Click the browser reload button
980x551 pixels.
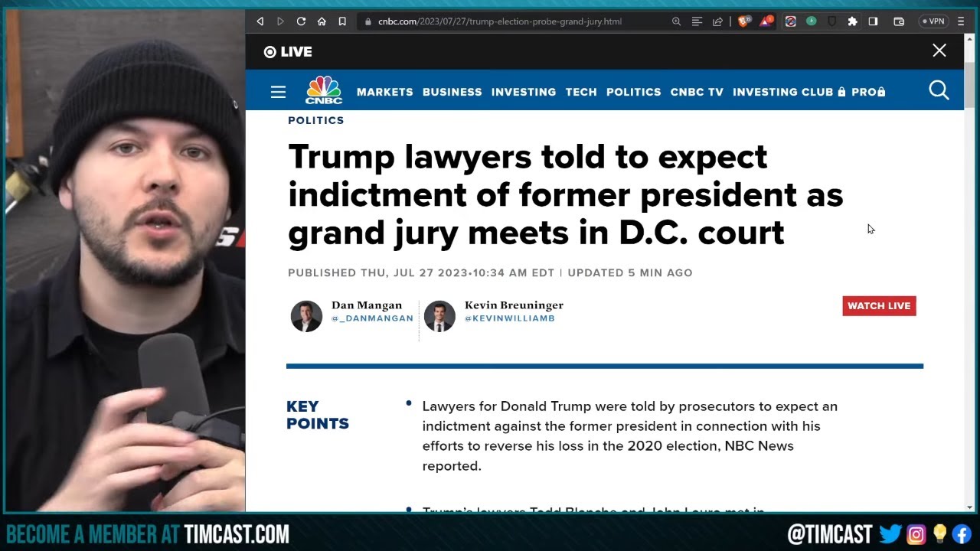(x=301, y=21)
